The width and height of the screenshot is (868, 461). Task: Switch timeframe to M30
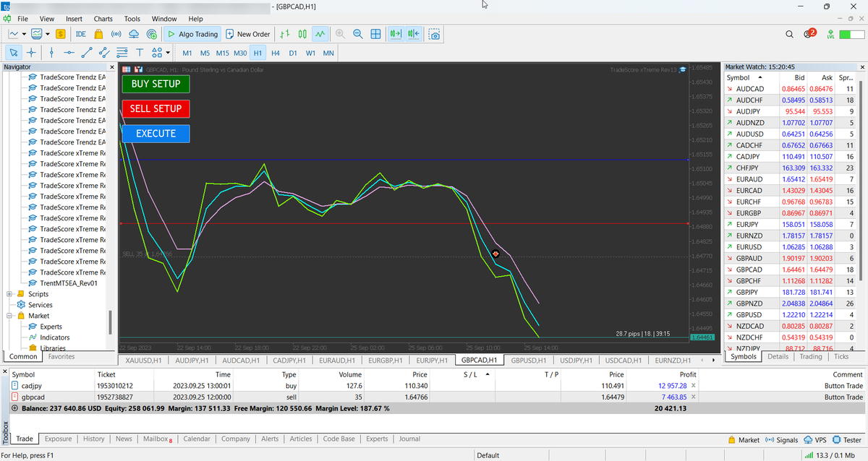pos(240,53)
